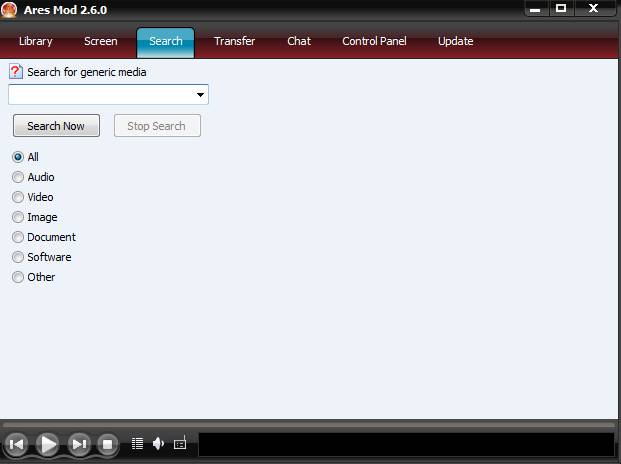The width and height of the screenshot is (621, 464).
Task: Minimize the Ares Mod window
Action: pyautogui.click(x=536, y=8)
